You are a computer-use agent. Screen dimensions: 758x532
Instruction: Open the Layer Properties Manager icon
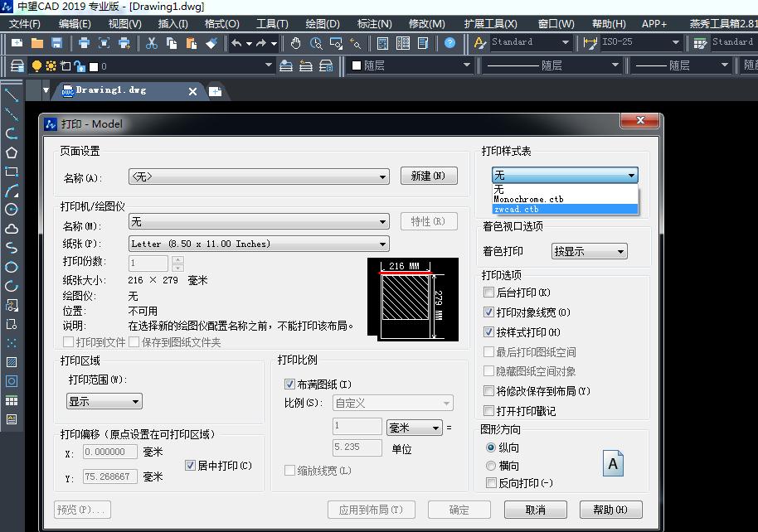[x=17, y=67]
